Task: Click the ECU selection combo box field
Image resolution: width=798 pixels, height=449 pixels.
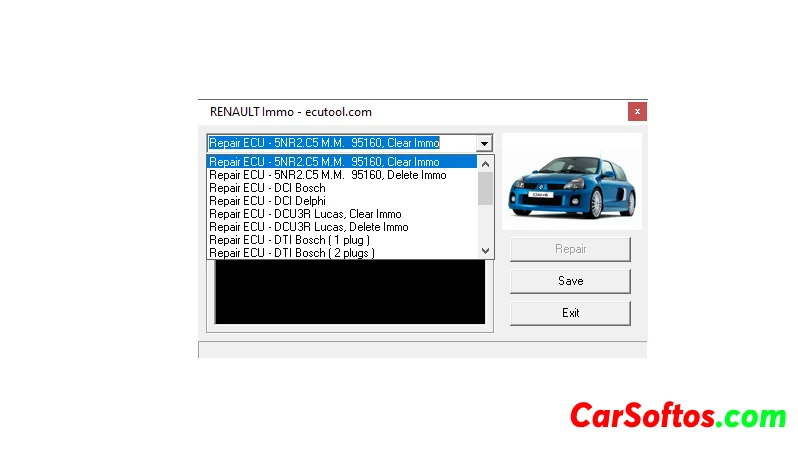Action: [340, 143]
